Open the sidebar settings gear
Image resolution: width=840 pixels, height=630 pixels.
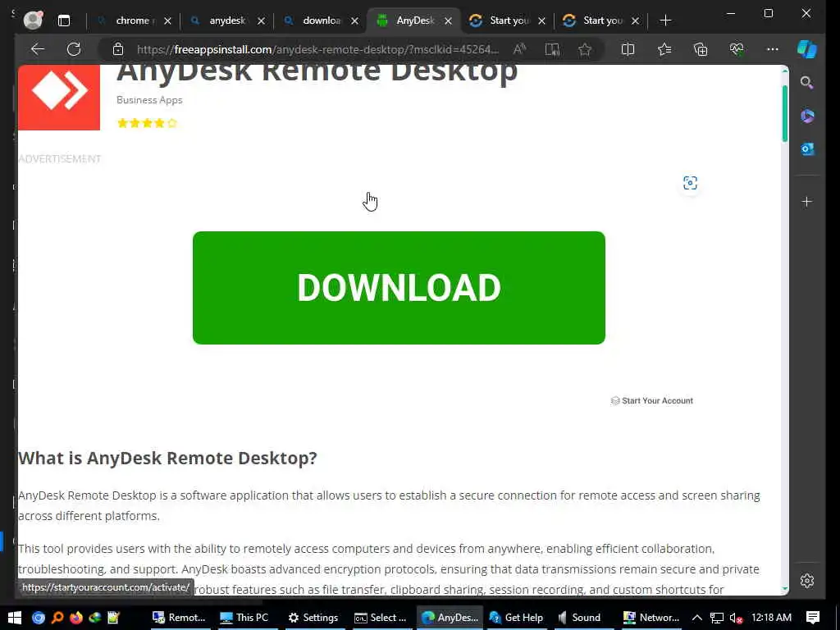click(x=807, y=580)
